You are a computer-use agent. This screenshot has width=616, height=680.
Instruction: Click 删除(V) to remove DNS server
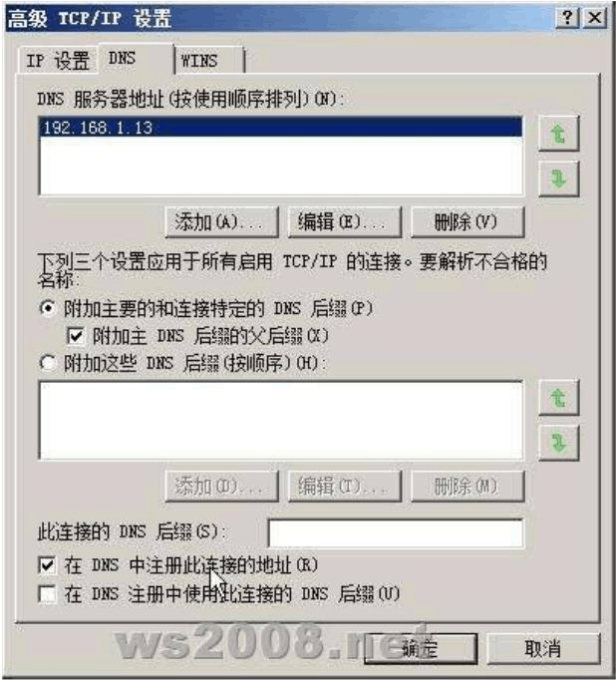pyautogui.click(x=467, y=222)
